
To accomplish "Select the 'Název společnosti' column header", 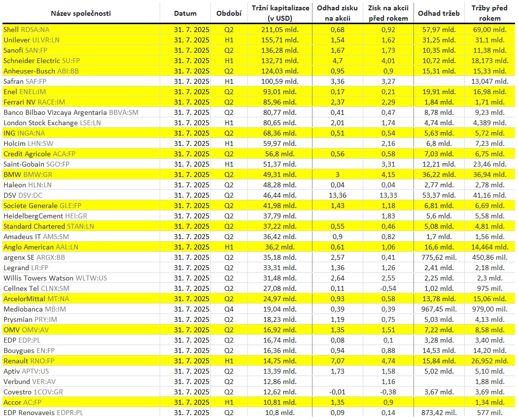I will tap(81, 13).
